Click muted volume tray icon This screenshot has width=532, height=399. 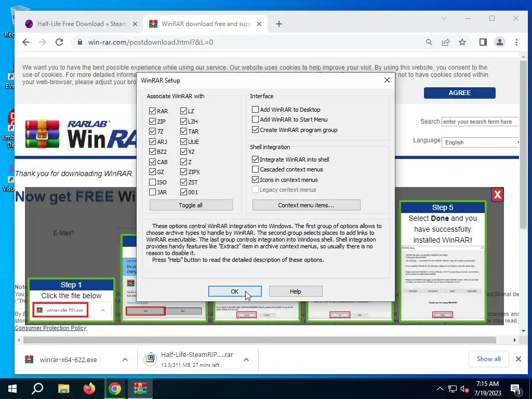[x=464, y=389]
